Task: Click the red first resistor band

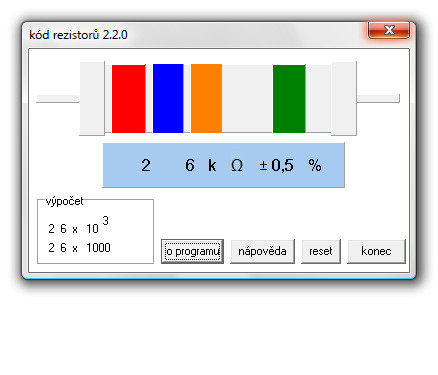Action: (129, 99)
